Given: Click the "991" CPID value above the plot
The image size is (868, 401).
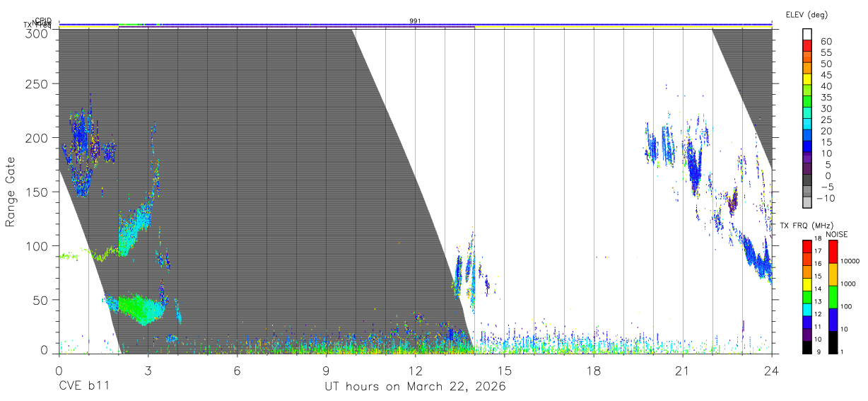Looking at the screenshot, I should 415,21.
